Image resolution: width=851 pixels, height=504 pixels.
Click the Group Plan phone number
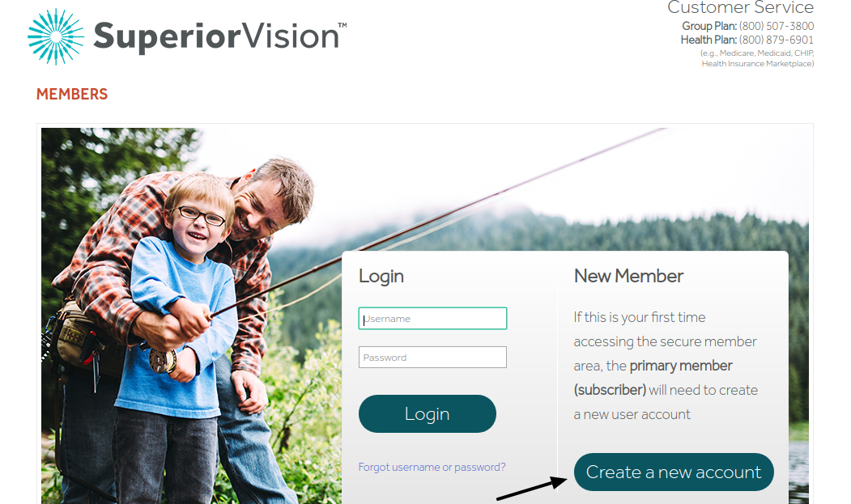(777, 26)
